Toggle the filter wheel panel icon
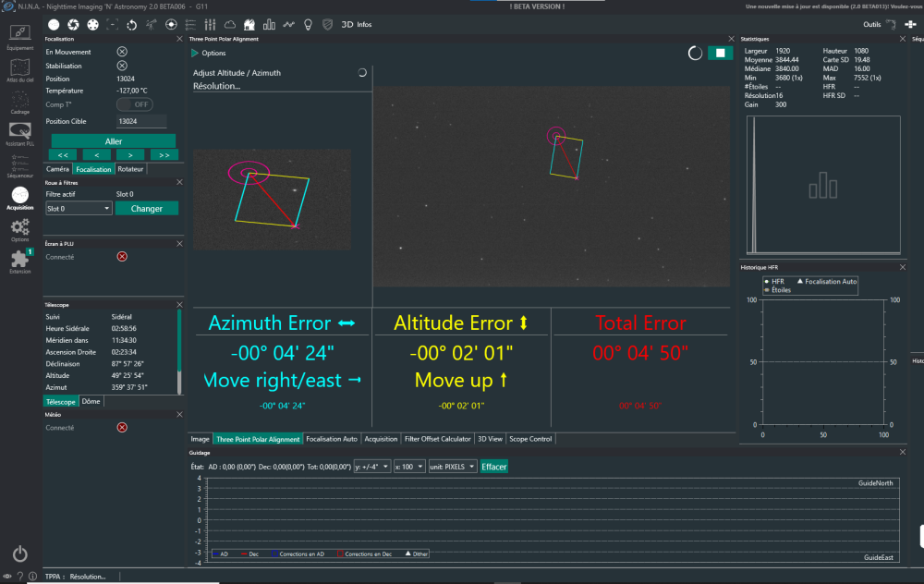924x584 pixels. (92, 25)
